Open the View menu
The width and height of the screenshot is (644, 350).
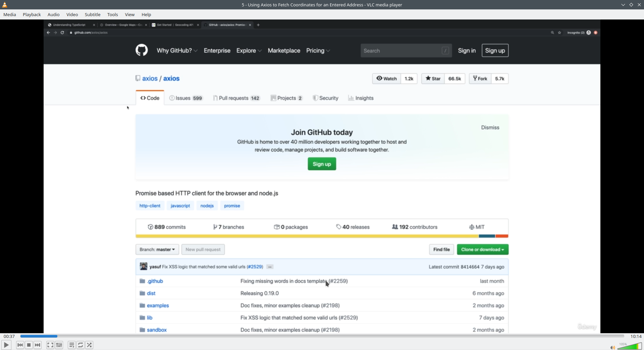click(x=130, y=14)
